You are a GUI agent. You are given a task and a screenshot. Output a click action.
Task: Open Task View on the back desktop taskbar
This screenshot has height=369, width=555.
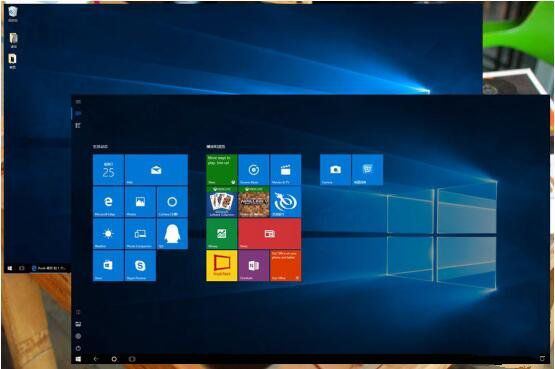[x=22, y=269]
